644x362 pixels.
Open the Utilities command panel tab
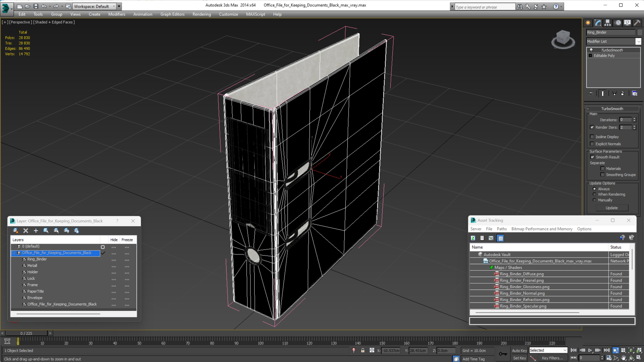click(x=637, y=23)
